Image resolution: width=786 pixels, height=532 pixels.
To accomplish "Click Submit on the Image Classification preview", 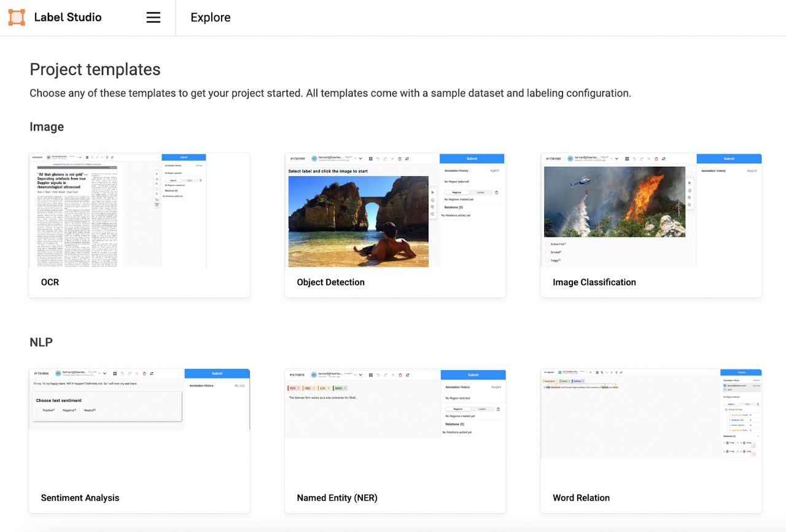I will (x=728, y=158).
